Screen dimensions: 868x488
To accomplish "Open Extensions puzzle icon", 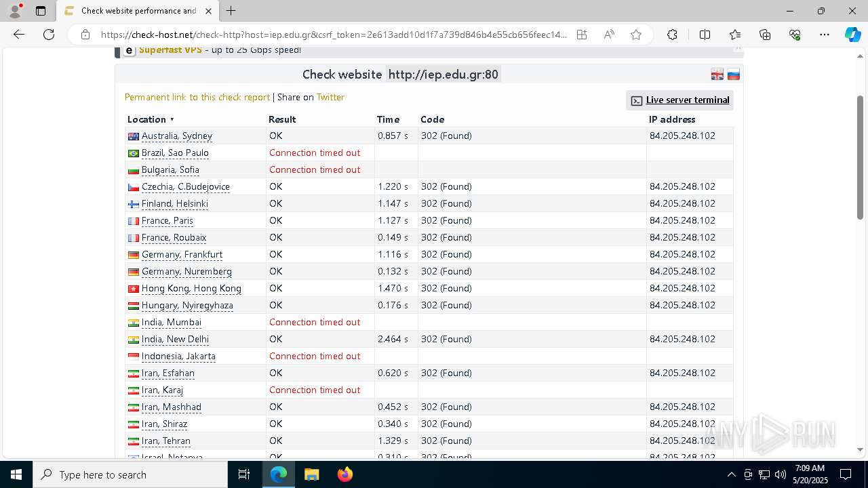I will 672,35.
